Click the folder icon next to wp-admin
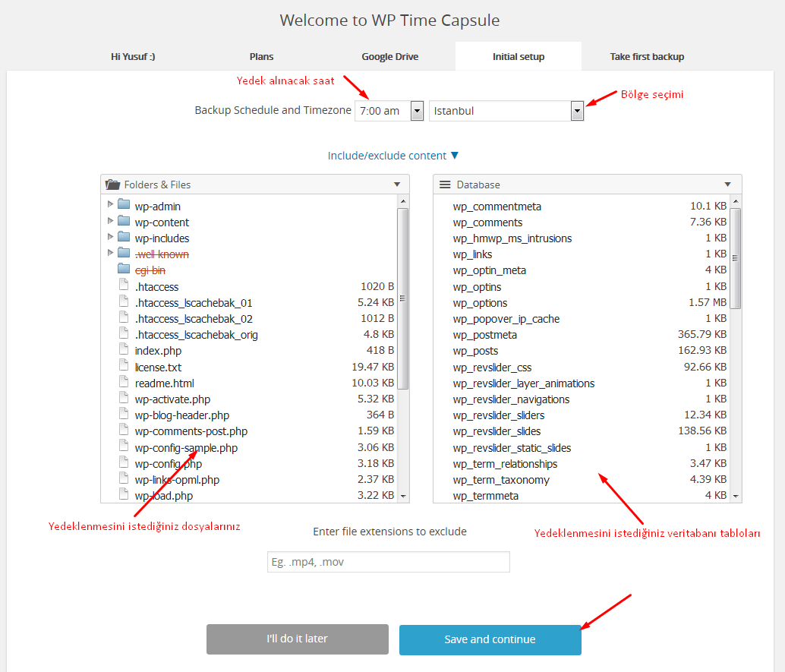Viewport: 785px width, 672px height. (124, 206)
